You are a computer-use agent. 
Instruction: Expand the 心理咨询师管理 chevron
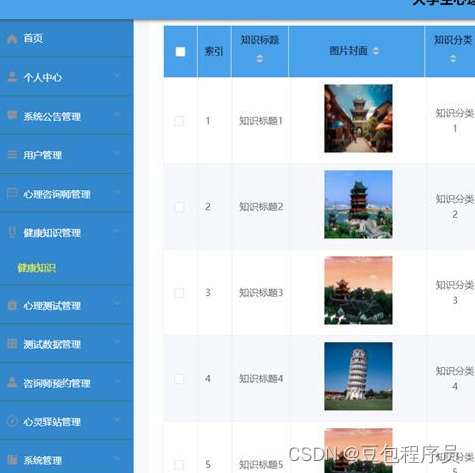pos(117,193)
